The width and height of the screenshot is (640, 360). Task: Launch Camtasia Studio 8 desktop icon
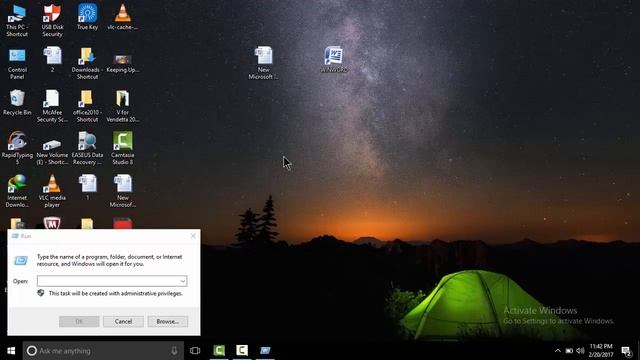click(122, 149)
